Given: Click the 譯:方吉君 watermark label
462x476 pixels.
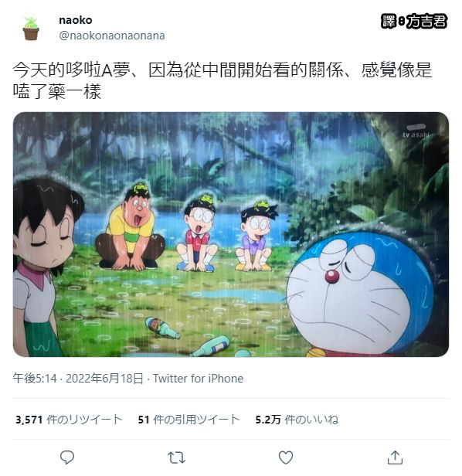Looking at the screenshot, I should tap(414, 22).
